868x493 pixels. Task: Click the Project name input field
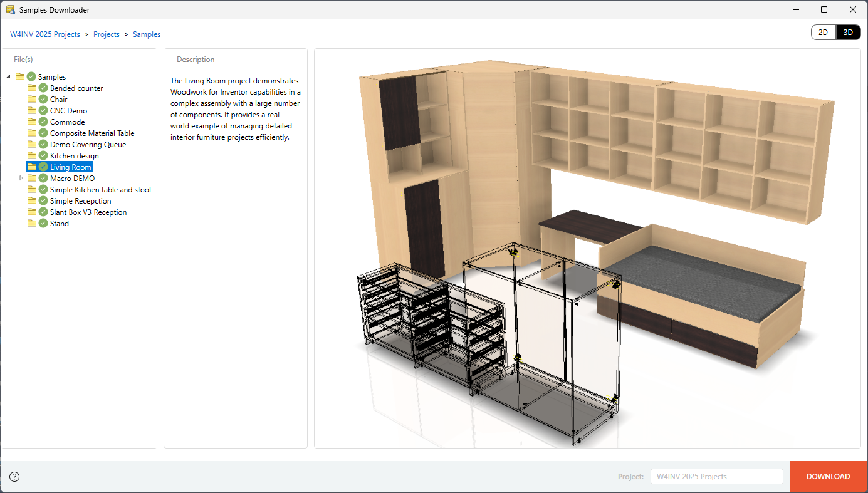coord(717,477)
